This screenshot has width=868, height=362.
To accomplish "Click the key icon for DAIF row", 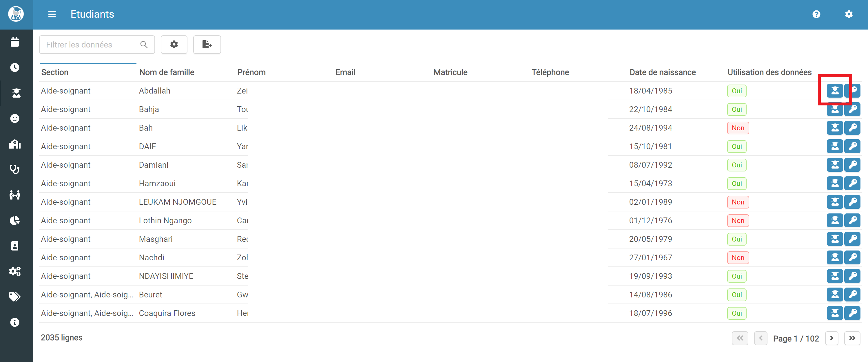I will [852, 146].
